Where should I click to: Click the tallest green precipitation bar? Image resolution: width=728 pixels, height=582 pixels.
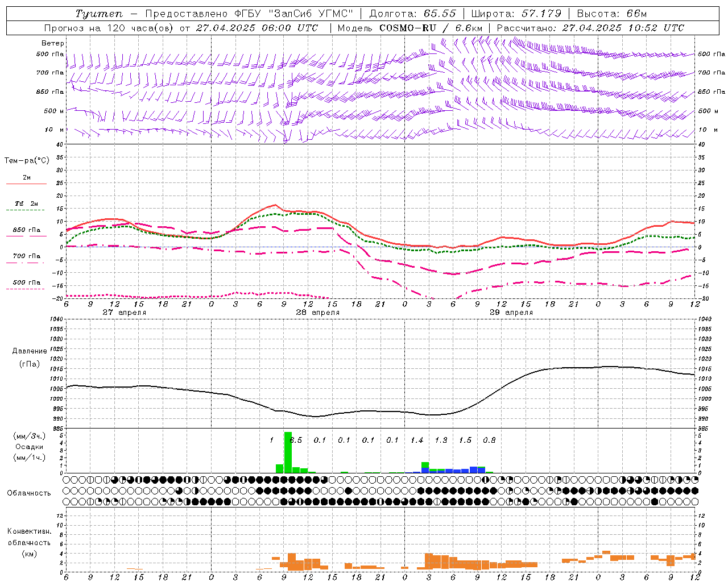288,452
